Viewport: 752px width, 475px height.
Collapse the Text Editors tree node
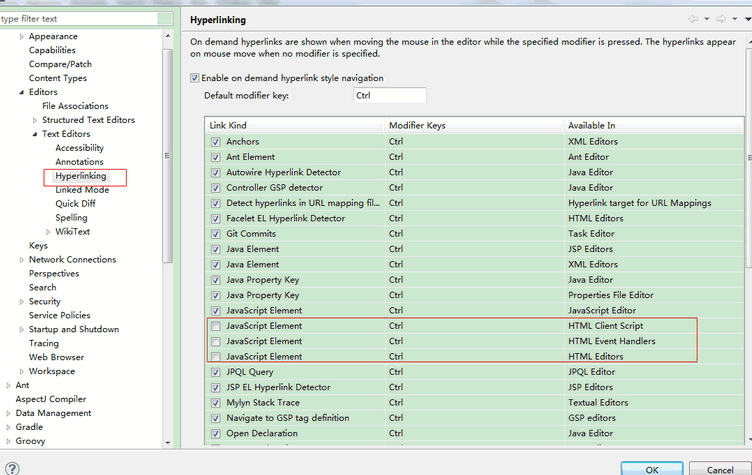35,134
